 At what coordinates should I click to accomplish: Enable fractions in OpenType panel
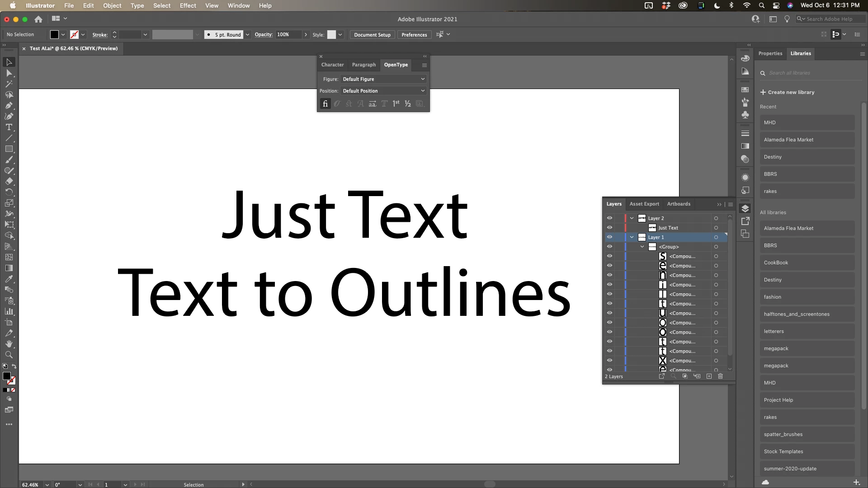tap(408, 103)
